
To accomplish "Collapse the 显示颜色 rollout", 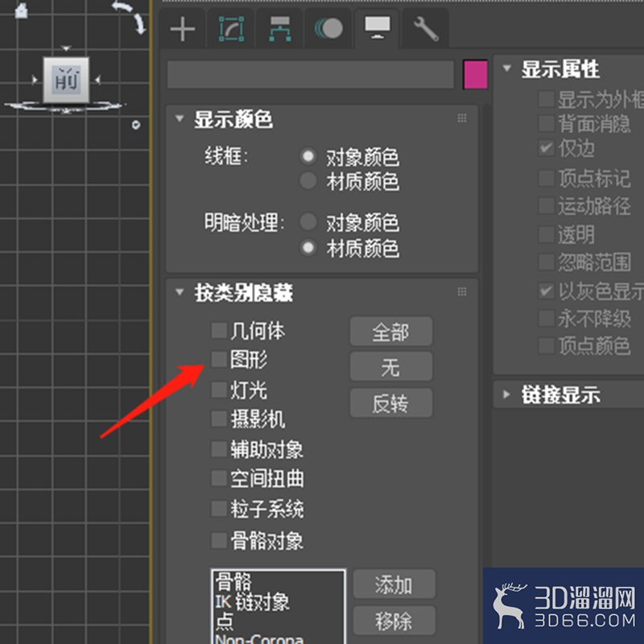I will [180, 118].
